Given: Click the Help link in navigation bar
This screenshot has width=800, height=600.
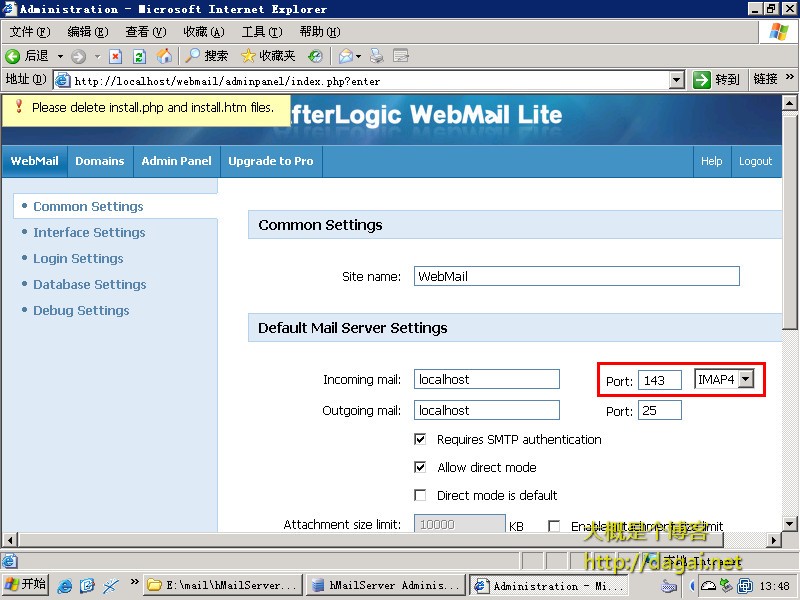Looking at the screenshot, I should [x=712, y=161].
